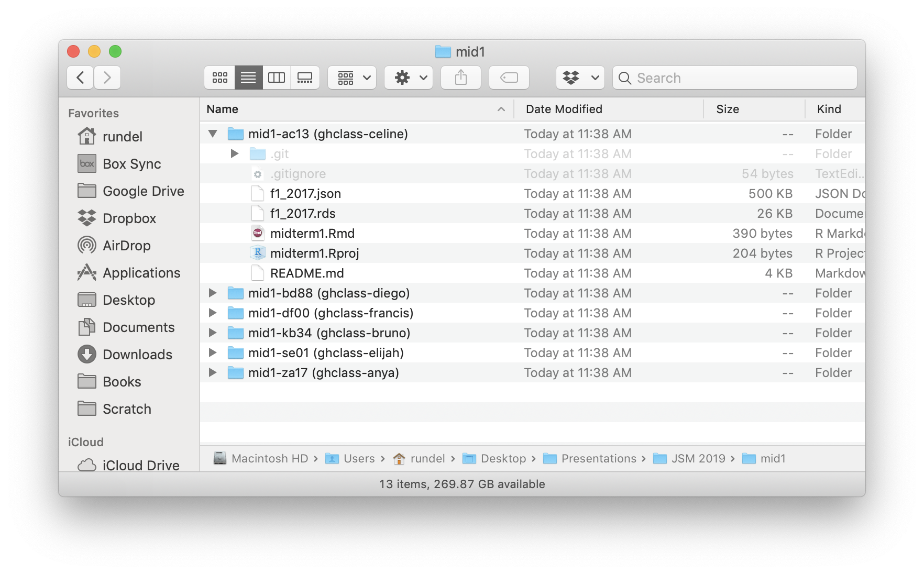
Task: Expand the mid1-se01 (ghclass-elijah) folder
Action: (x=213, y=352)
